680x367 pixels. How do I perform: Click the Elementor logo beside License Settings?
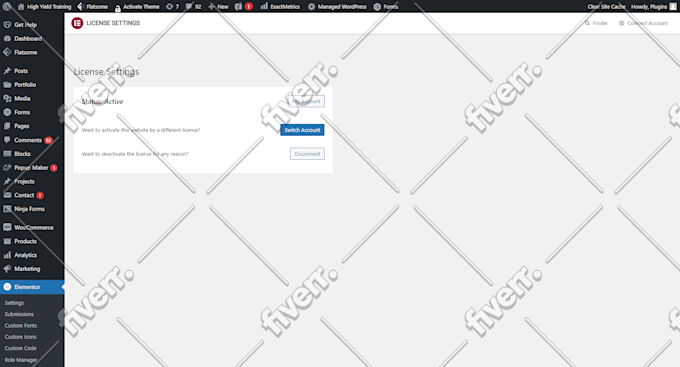pos(77,23)
